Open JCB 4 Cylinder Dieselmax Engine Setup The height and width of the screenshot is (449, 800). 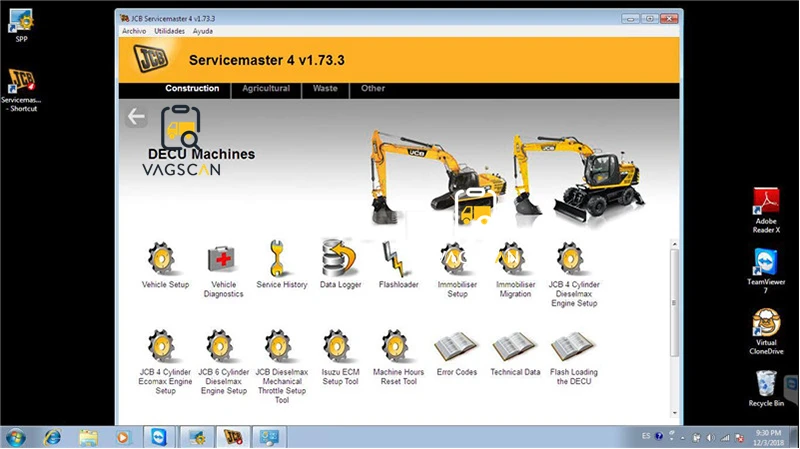pos(573,275)
